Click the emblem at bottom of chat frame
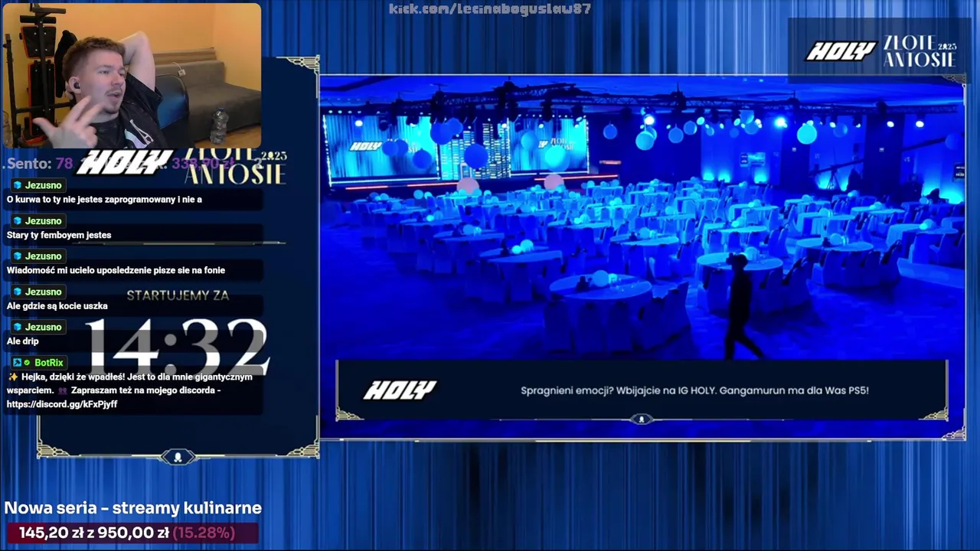This screenshot has height=551, width=980. tap(178, 457)
